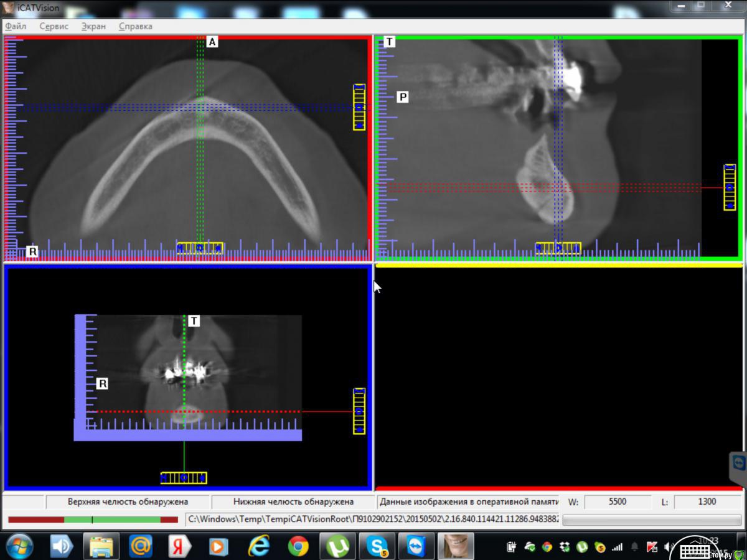This screenshot has height=560, width=747.
Task: Open Skype from the taskbar
Action: point(377,546)
